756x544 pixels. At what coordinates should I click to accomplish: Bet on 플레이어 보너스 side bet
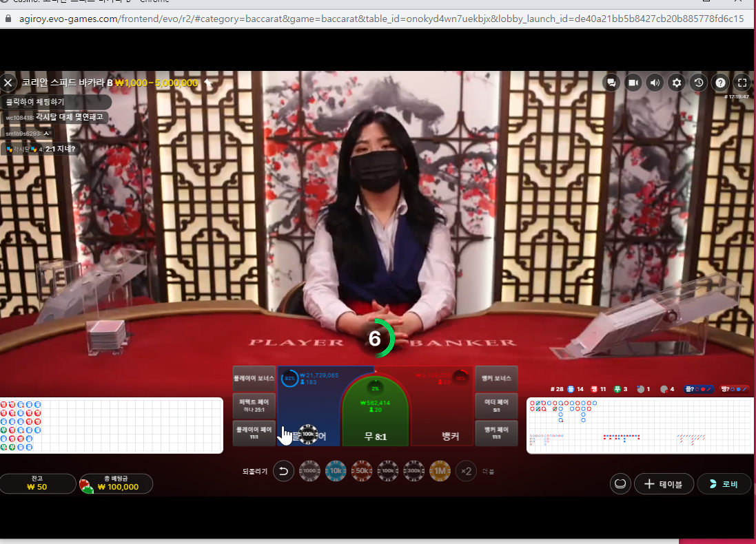point(254,378)
